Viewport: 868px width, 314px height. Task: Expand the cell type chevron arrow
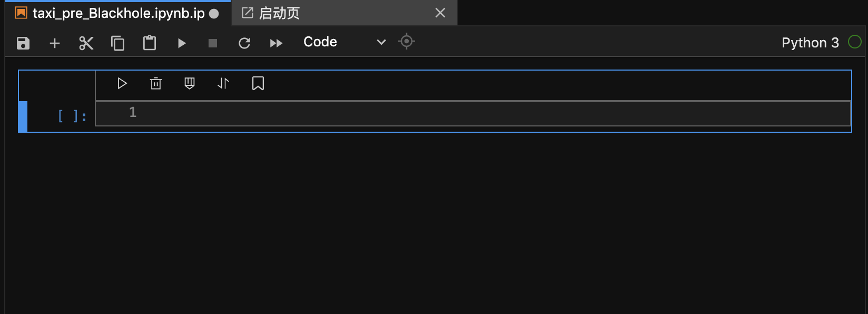click(381, 42)
